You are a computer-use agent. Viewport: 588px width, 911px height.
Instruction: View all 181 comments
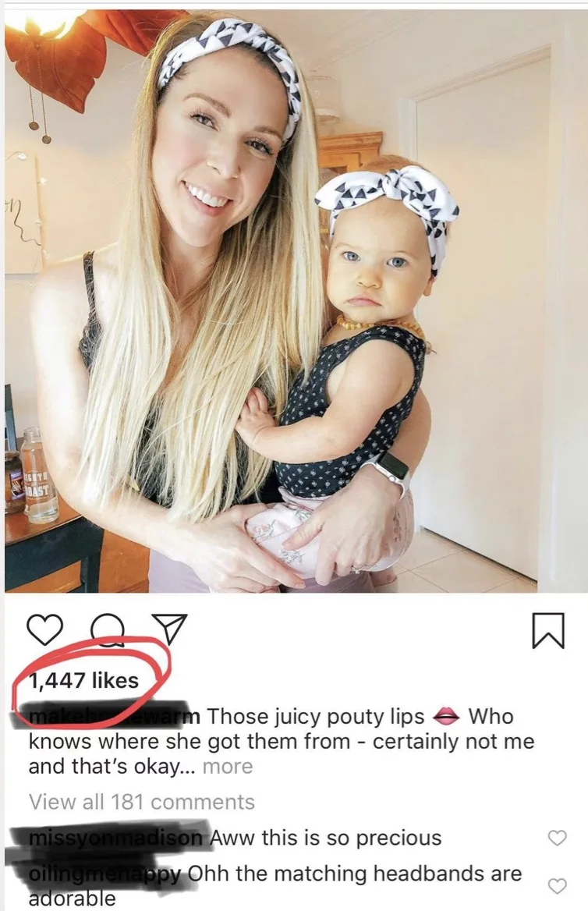[141, 802]
